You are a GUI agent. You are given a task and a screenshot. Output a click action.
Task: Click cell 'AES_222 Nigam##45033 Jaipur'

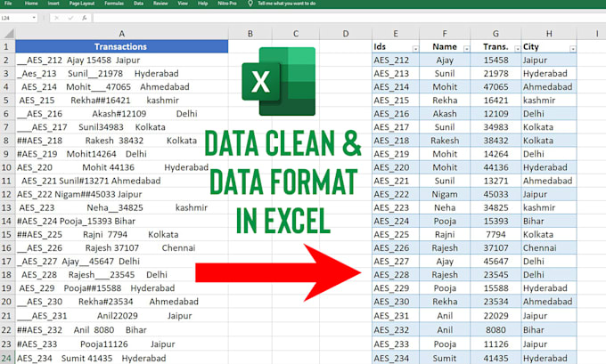pyautogui.click(x=122, y=194)
